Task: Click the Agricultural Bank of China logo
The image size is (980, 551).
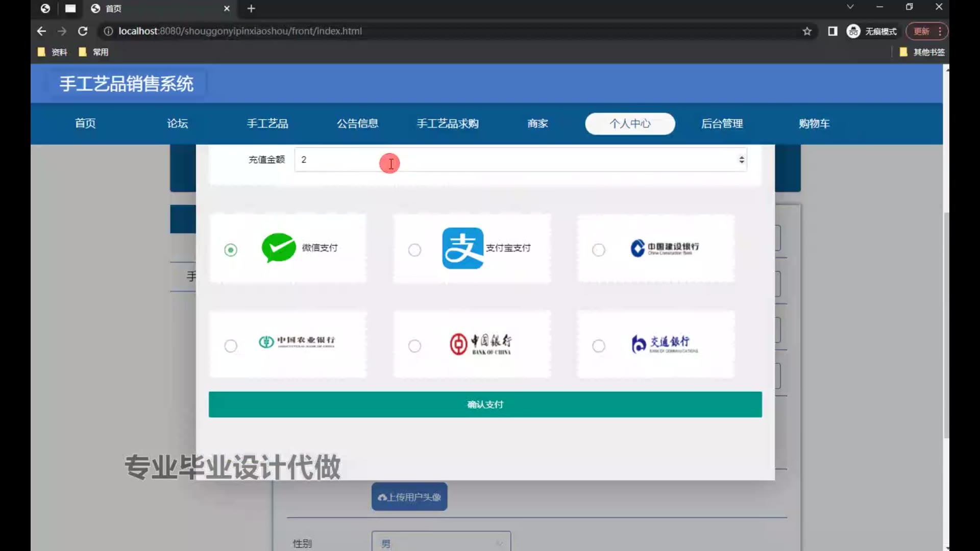Action: [297, 342]
